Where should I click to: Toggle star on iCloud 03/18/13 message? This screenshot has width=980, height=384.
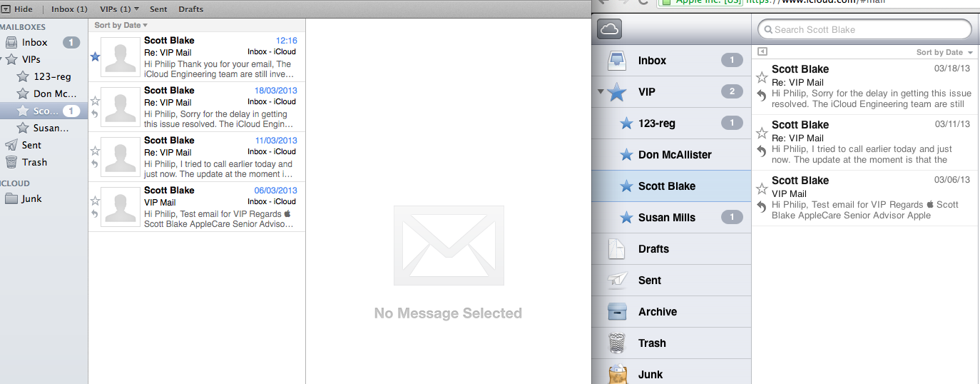(x=762, y=77)
